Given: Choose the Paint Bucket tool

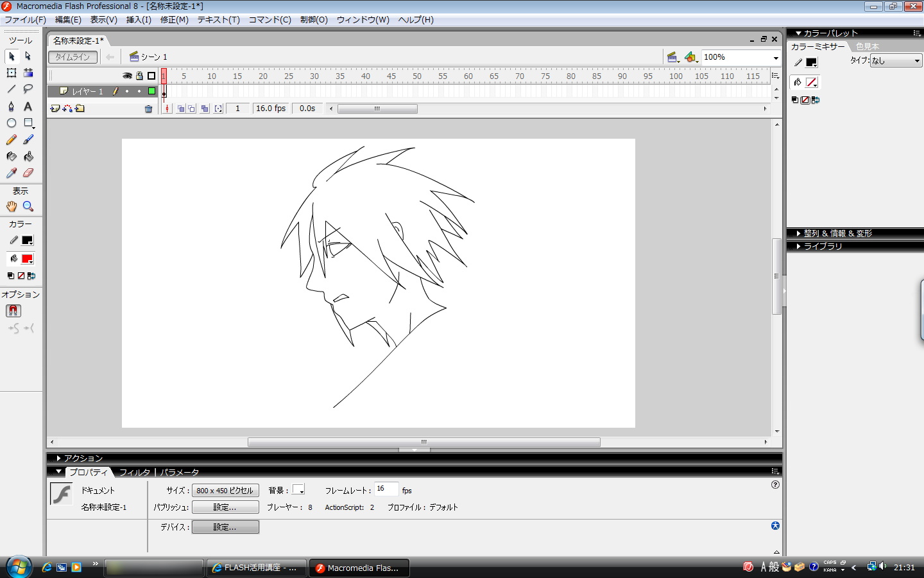Looking at the screenshot, I should [28, 156].
